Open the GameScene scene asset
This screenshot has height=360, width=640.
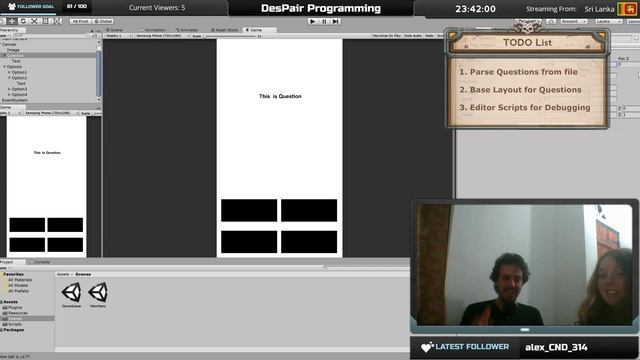(71, 295)
